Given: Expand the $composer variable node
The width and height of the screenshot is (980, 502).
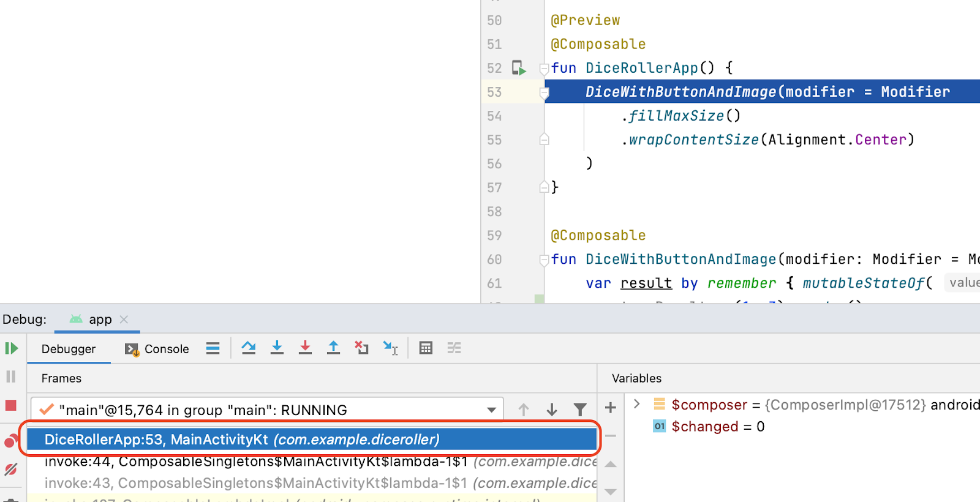Looking at the screenshot, I should pos(637,404).
